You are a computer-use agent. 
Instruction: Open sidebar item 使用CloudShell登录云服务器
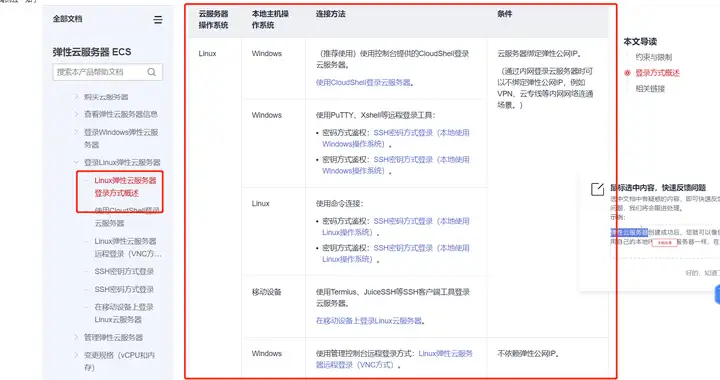(127, 217)
